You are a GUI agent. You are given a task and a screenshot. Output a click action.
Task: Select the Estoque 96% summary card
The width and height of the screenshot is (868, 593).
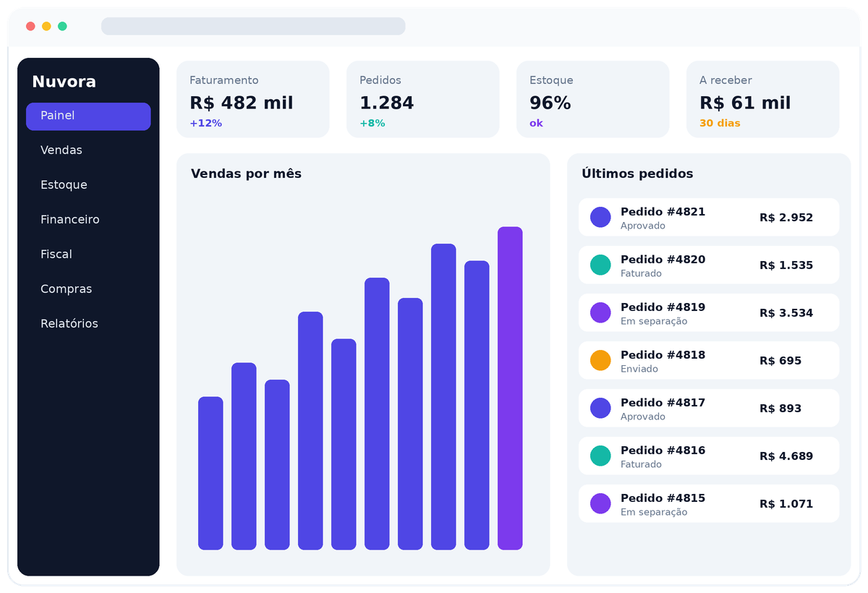(x=593, y=99)
